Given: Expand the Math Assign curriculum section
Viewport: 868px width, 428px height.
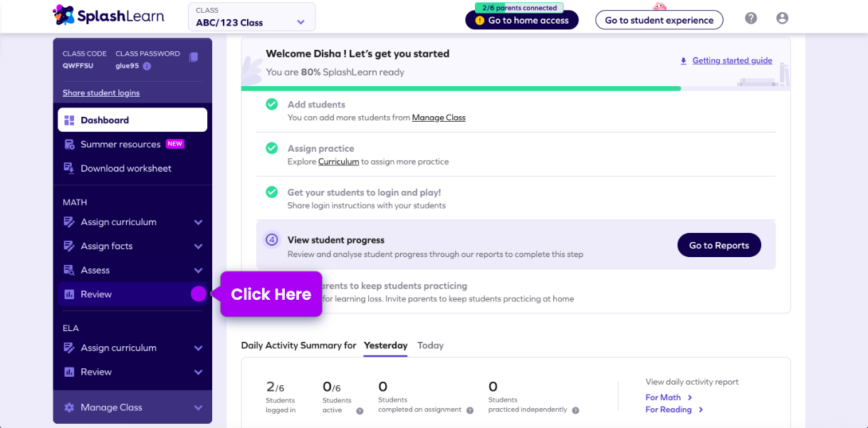Looking at the screenshot, I should tap(198, 222).
